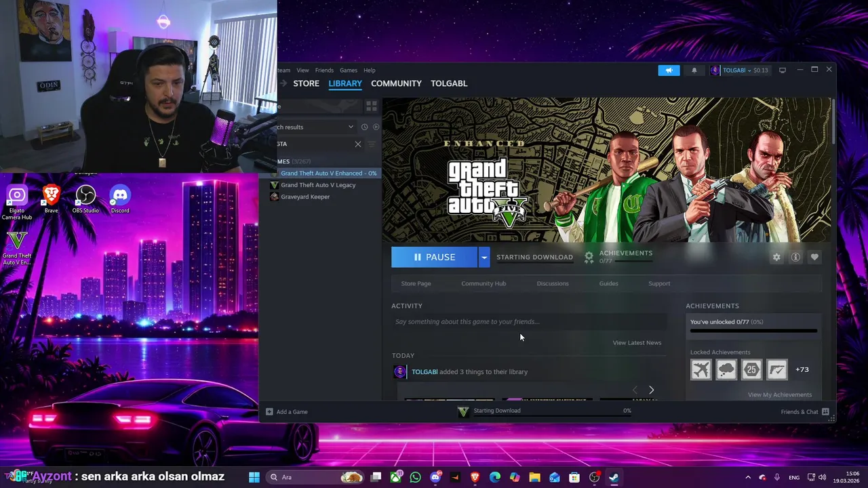Open Brave browser desktop icon

[x=51, y=200]
